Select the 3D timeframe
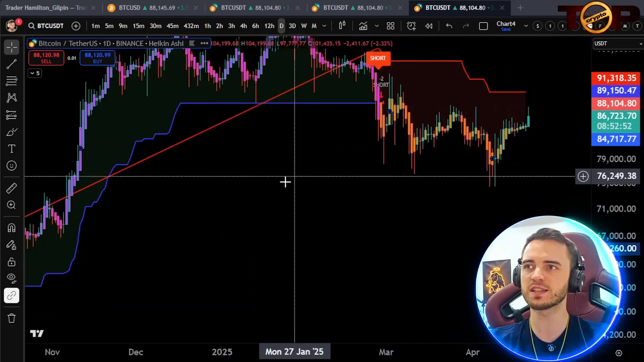Image resolution: width=644 pixels, height=362 pixels. (x=292, y=26)
